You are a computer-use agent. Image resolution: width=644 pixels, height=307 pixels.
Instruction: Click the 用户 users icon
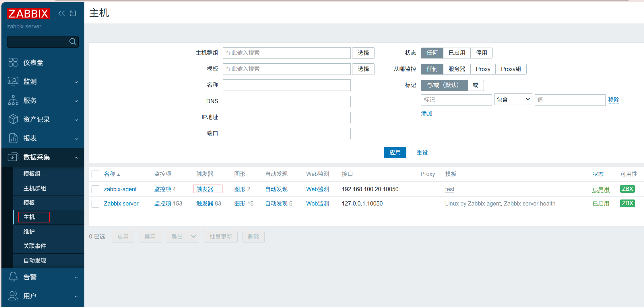click(x=13, y=296)
